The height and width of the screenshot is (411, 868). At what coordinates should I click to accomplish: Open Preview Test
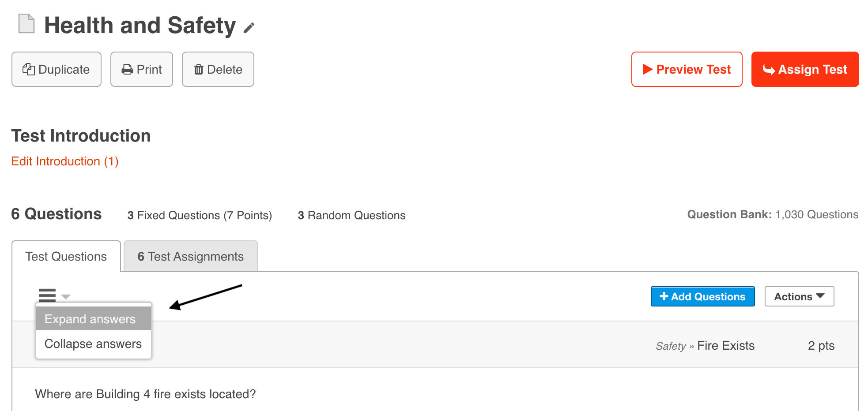[x=687, y=69]
